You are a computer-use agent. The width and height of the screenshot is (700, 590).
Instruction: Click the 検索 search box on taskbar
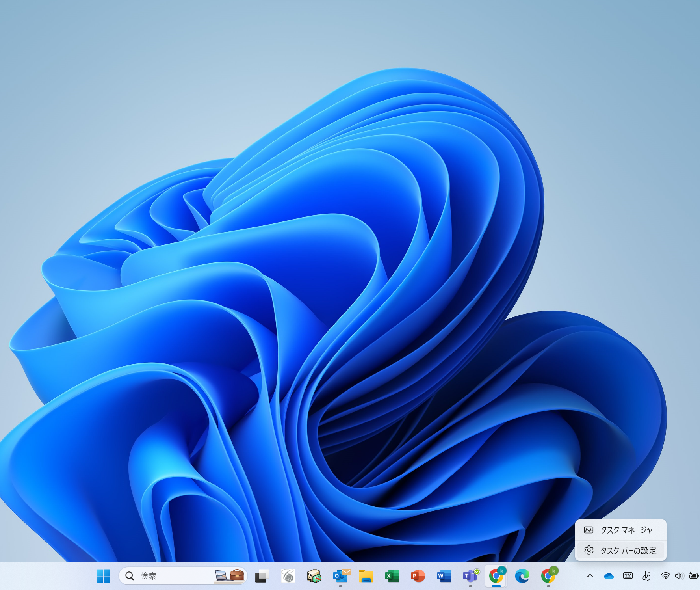point(183,576)
